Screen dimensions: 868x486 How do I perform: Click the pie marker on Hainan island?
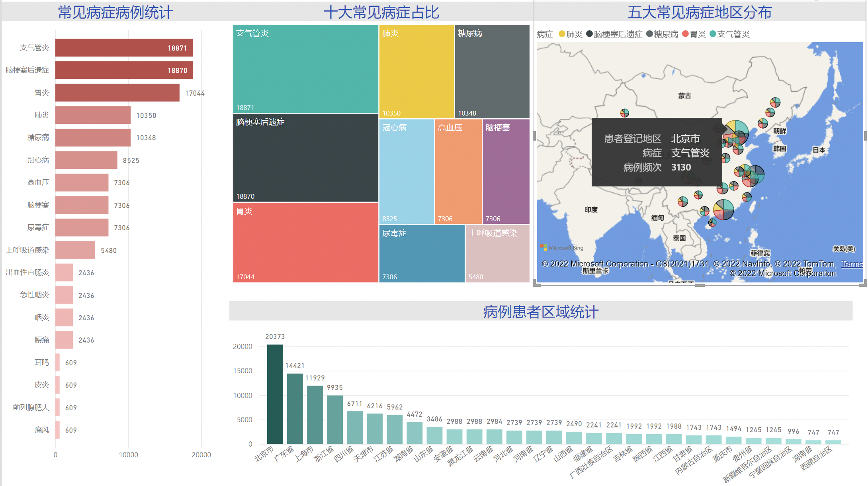(712, 223)
